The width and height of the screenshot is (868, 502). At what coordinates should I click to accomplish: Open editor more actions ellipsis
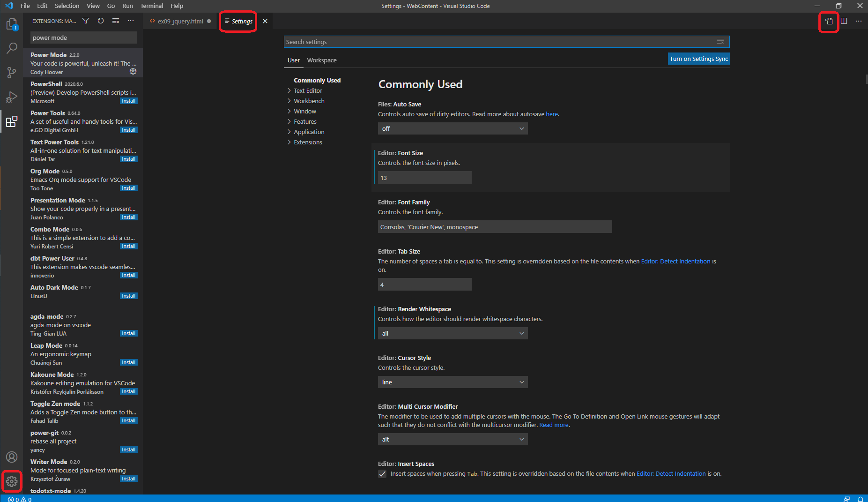pyautogui.click(x=859, y=21)
